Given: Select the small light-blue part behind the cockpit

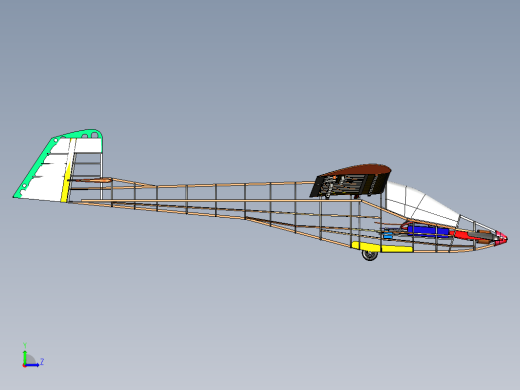Looking at the screenshot, I should (x=388, y=236).
